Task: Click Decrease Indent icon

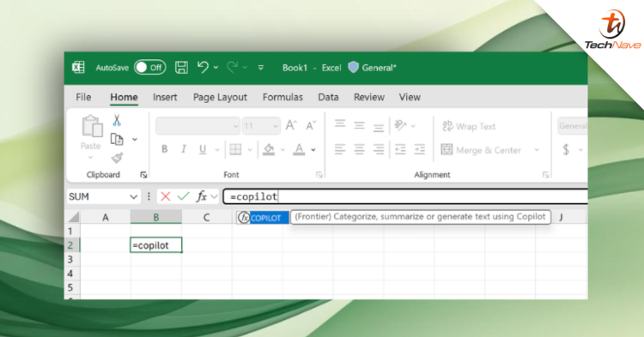Action: pos(400,149)
